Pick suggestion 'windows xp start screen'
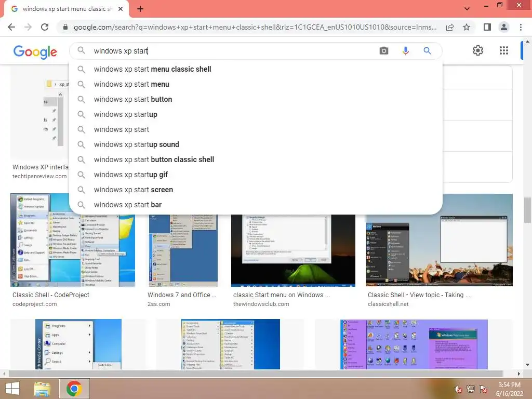 [256, 190]
